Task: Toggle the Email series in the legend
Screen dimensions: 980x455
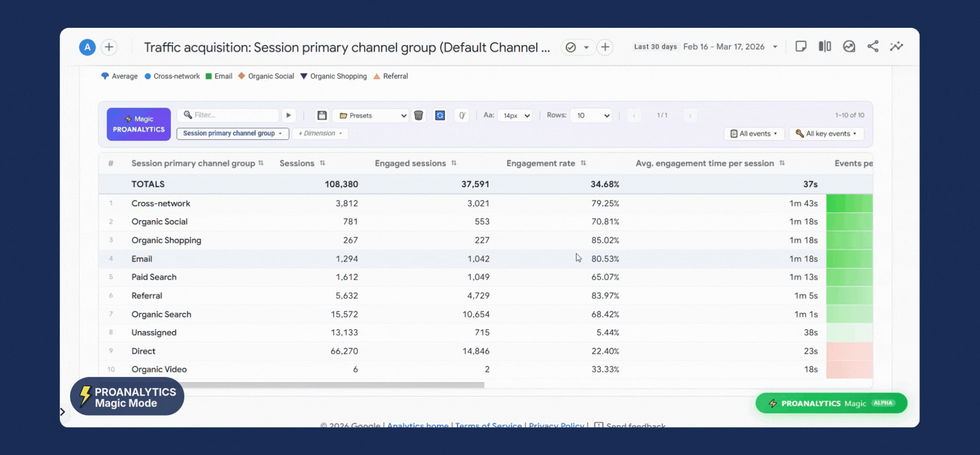Action: (219, 76)
